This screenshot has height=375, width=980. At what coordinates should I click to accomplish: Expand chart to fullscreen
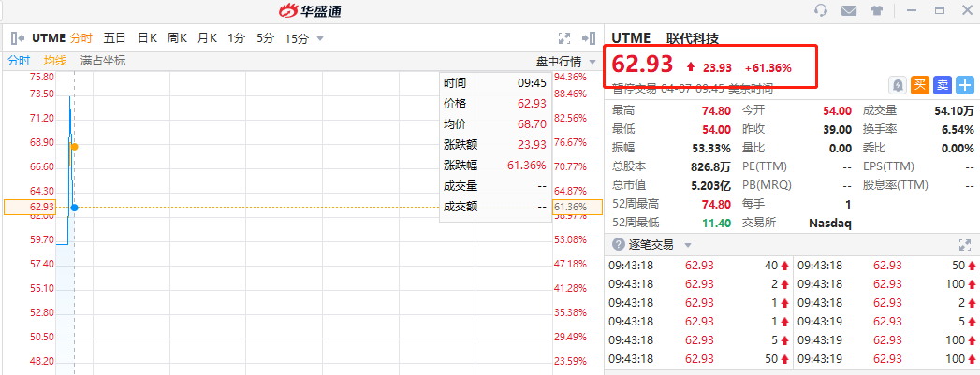click(564, 38)
